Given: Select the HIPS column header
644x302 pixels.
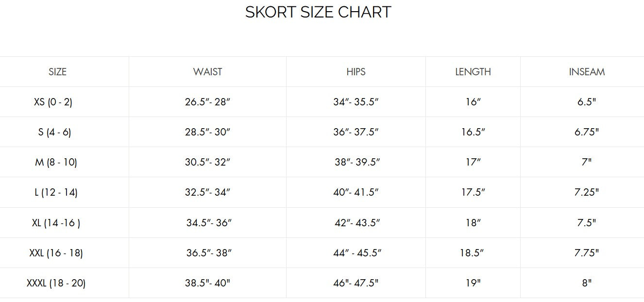Looking at the screenshot, I should pyautogui.click(x=356, y=72).
